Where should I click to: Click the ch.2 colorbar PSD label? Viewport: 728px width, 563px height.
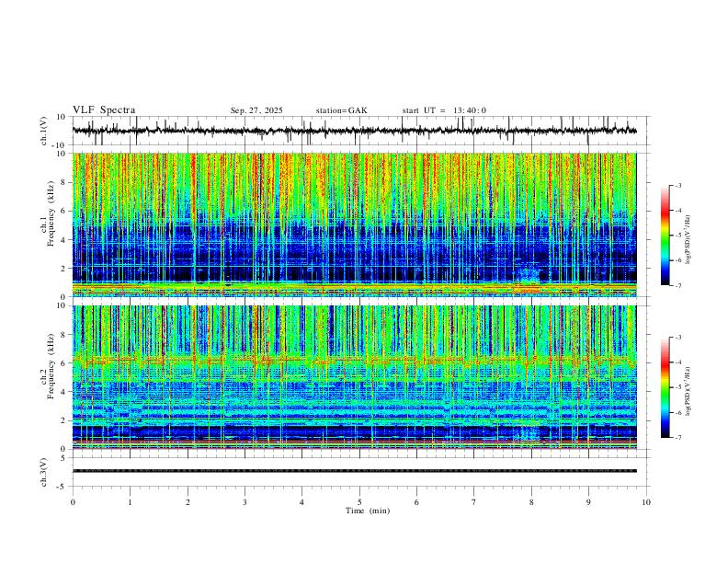click(x=688, y=391)
